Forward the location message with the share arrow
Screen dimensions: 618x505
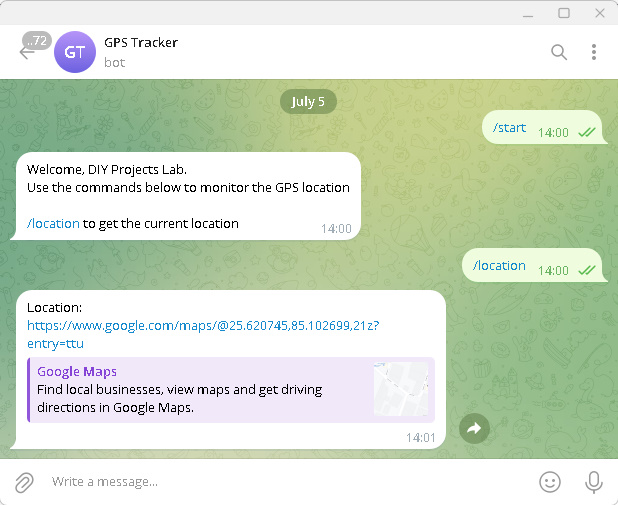click(x=474, y=428)
